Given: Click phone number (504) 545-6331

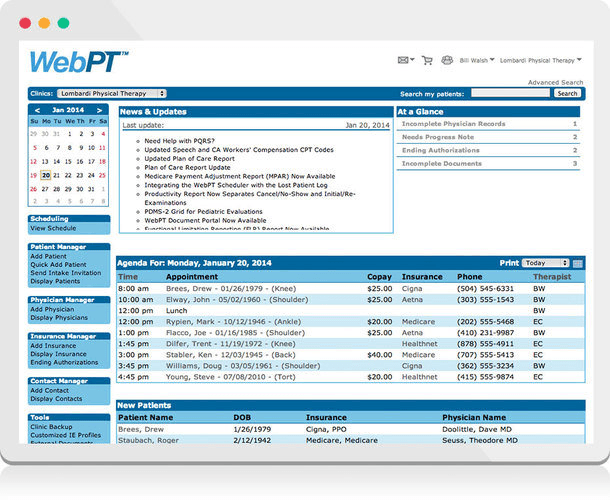Looking at the screenshot, I should tap(486, 289).
